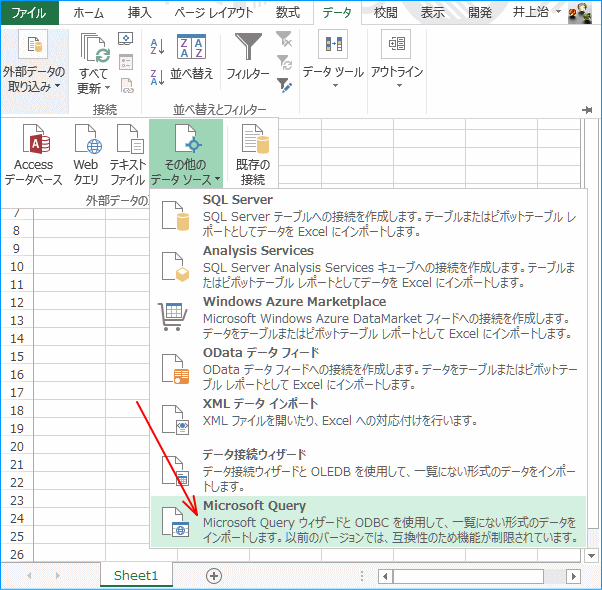The image size is (602, 590).
Task: Select the Analysis Services menu entry
Action: coord(369,266)
